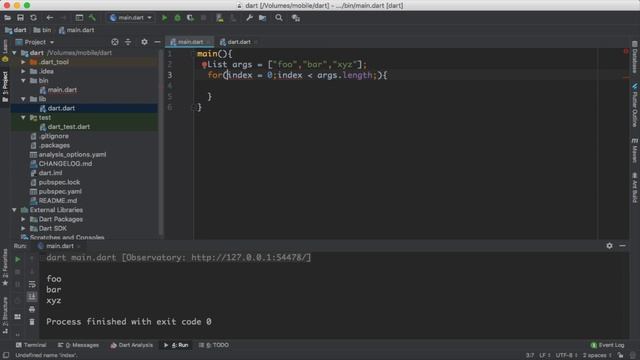This screenshot has width=640, height=360.
Task: Click the Synchronize toolbar icon
Action: pyautogui.click(x=33, y=18)
